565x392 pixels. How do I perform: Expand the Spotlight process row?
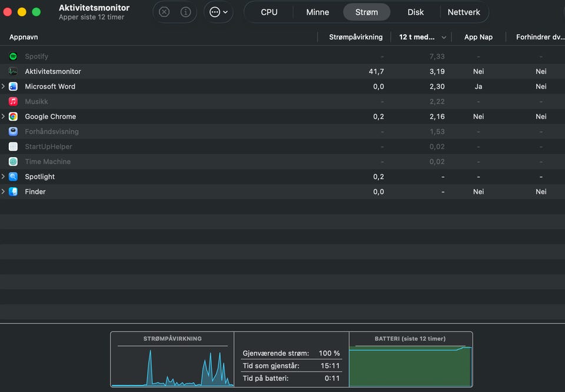[4, 177]
